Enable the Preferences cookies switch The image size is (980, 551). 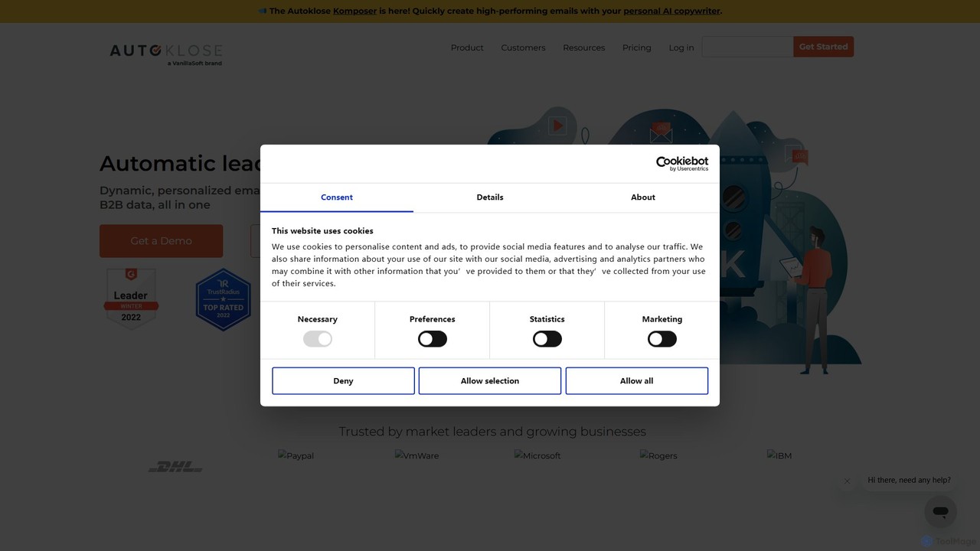pos(433,339)
